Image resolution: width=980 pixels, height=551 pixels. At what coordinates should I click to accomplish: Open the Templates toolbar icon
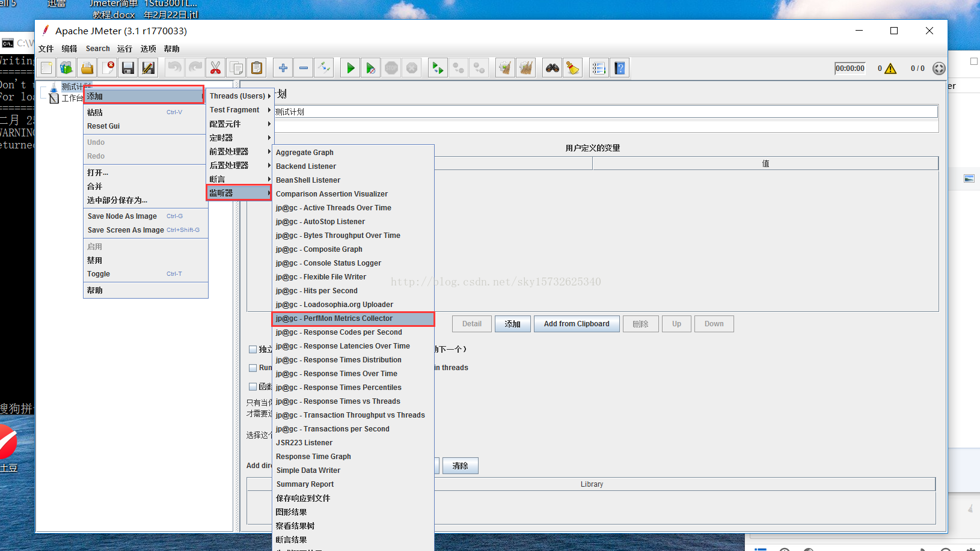coord(67,68)
